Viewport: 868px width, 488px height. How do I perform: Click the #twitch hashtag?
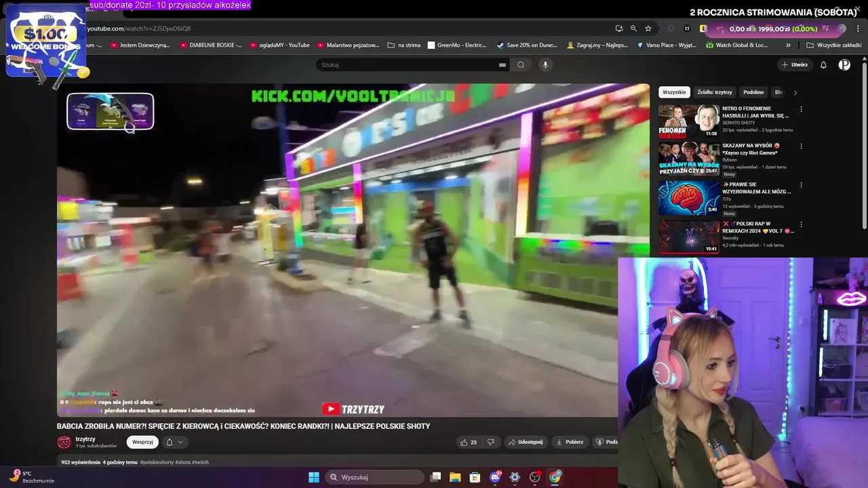click(200, 462)
